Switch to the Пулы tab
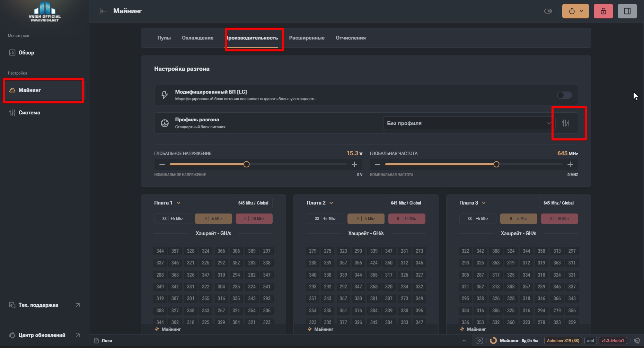 point(164,38)
